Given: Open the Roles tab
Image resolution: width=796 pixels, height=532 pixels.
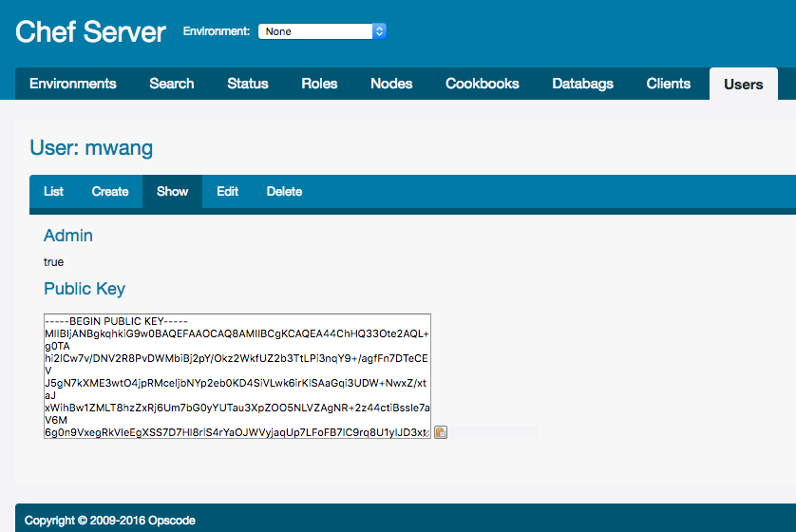Looking at the screenshot, I should [319, 84].
